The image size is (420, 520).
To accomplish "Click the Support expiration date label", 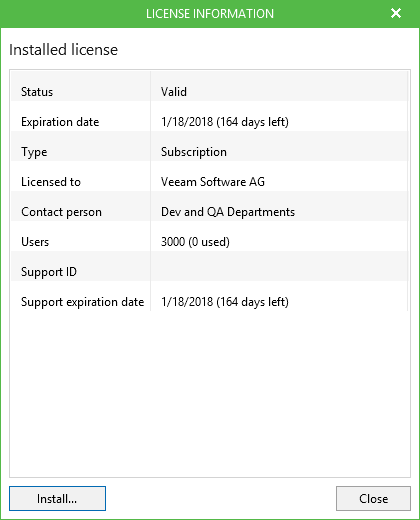I will click(x=83, y=302).
